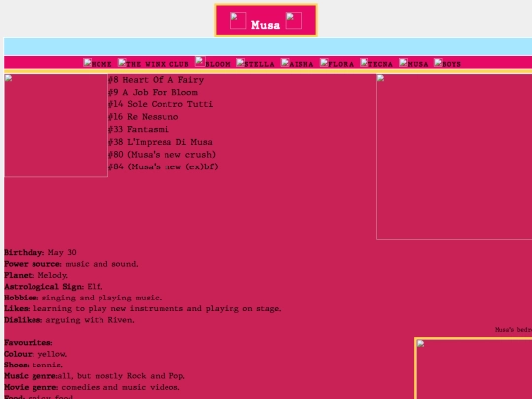Open the Tecna character page
This screenshot has height=399, width=532.
click(x=380, y=64)
